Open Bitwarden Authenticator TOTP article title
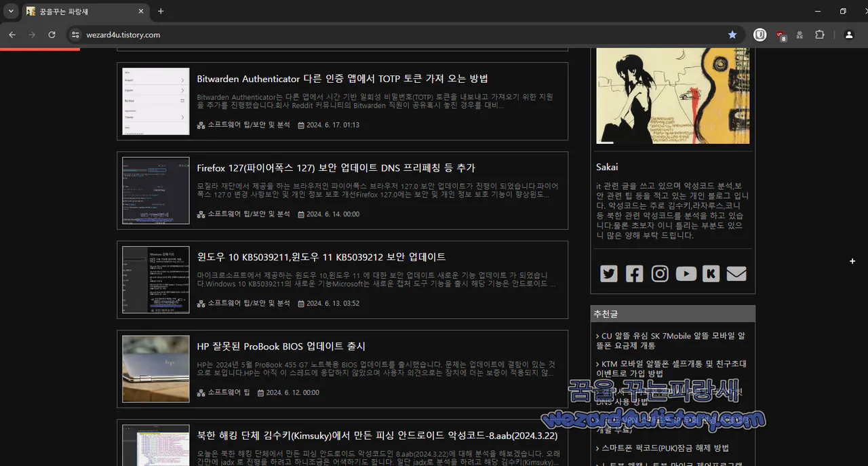 click(342, 79)
